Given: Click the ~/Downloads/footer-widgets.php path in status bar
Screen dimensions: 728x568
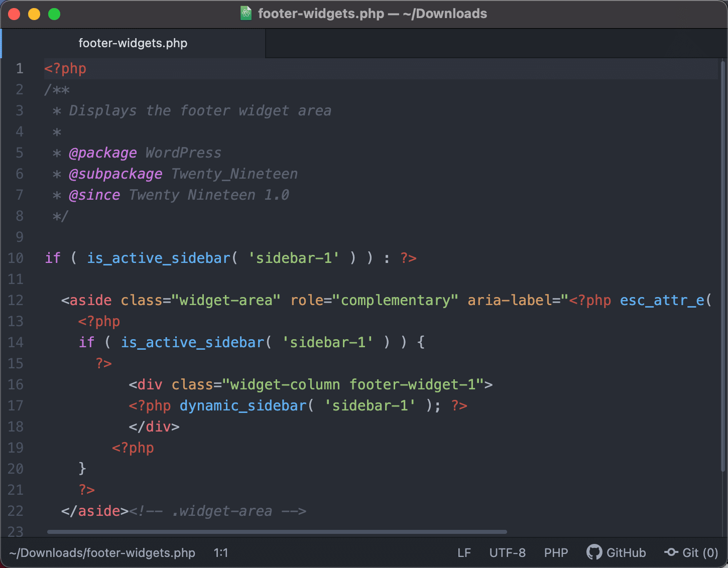Looking at the screenshot, I should (102, 552).
